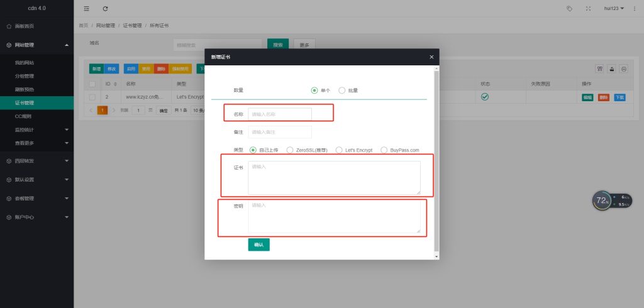
Task: Pick the BuyPass.com certificate type
Action: [x=384, y=150]
